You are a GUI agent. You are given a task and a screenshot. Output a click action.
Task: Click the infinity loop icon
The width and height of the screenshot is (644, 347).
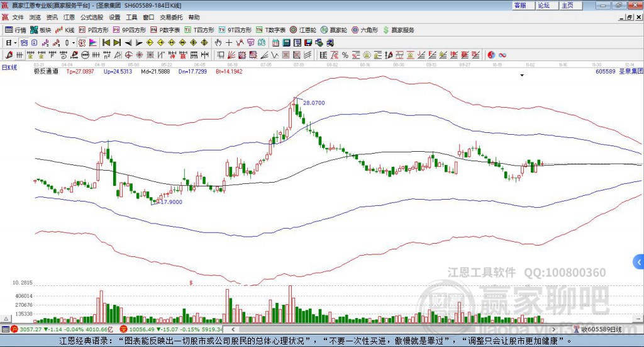tap(502, 55)
